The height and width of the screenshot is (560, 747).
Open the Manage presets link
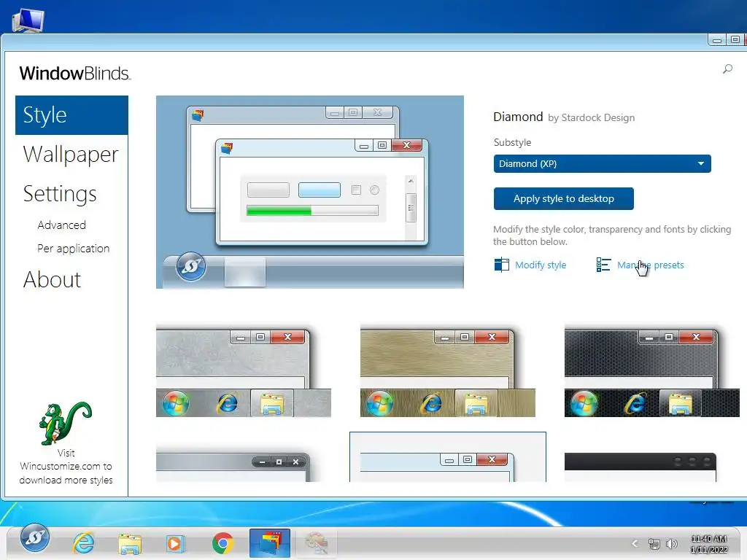pos(650,265)
